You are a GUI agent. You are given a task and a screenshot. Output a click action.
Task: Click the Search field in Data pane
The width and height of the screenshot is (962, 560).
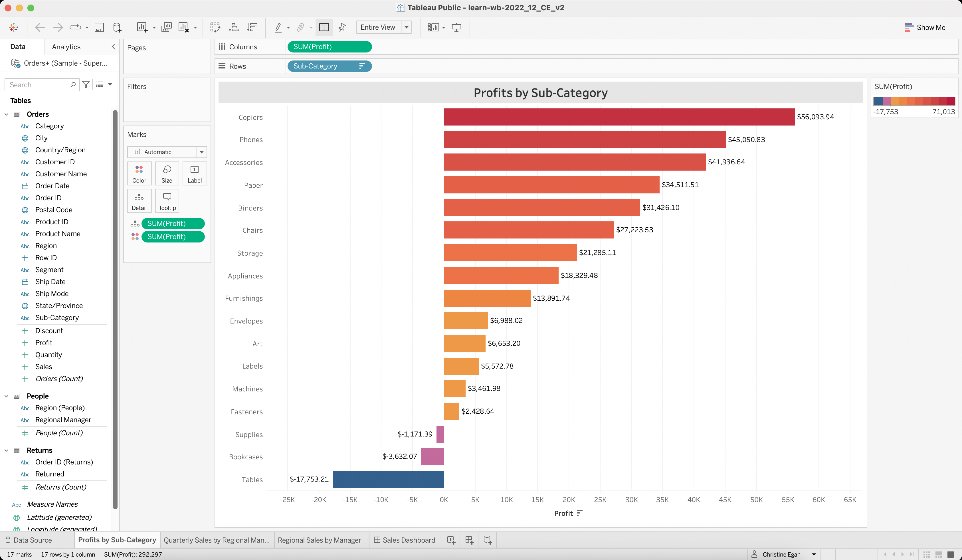tap(38, 85)
